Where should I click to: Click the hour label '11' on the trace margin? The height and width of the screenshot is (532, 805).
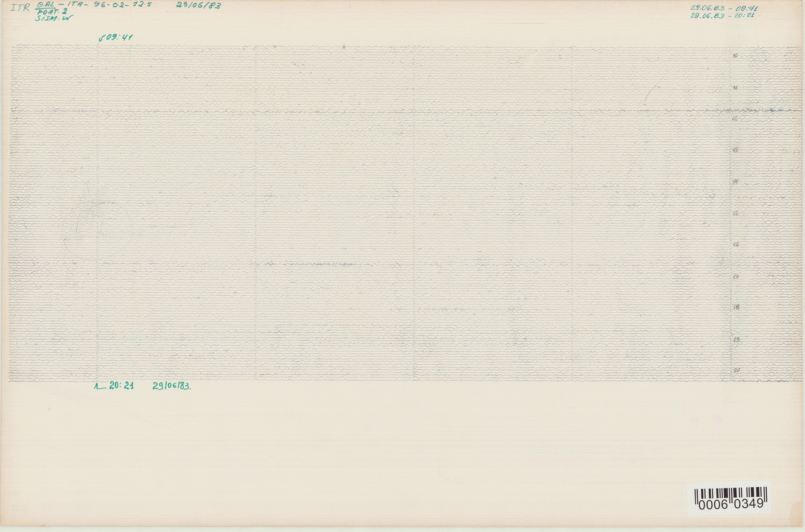point(735,88)
